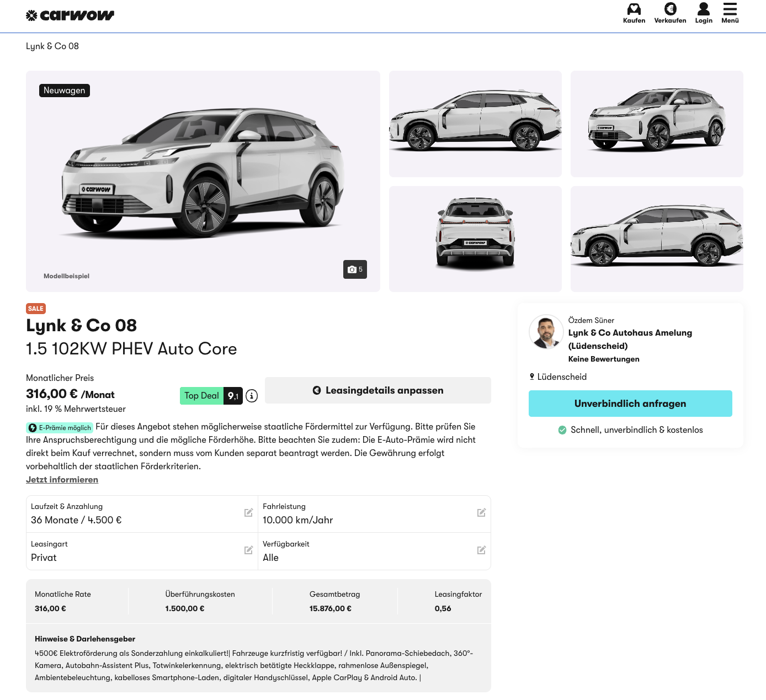
Task: Open main front-angle car image
Action: coord(203,181)
